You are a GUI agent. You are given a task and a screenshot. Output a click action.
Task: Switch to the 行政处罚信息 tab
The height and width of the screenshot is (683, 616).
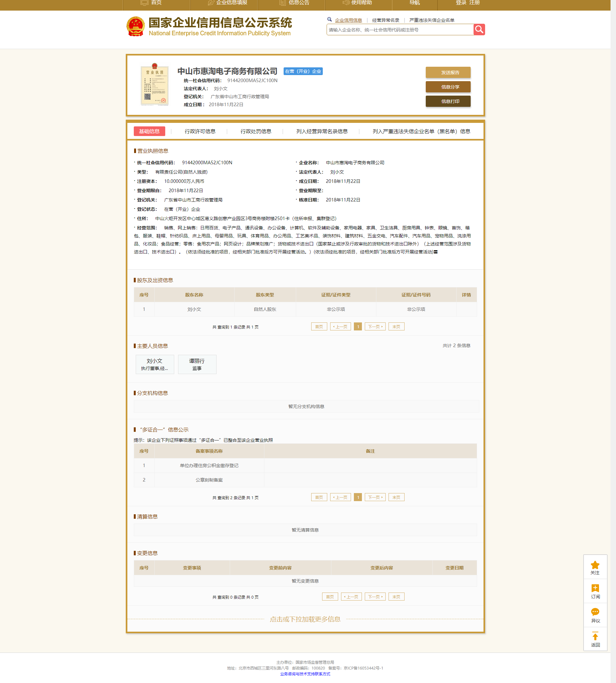point(256,131)
